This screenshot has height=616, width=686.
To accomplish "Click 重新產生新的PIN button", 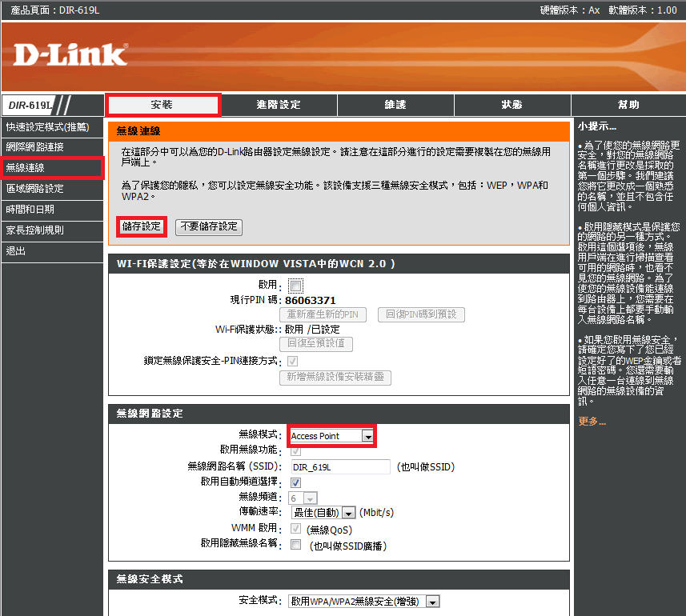I will 323,314.
